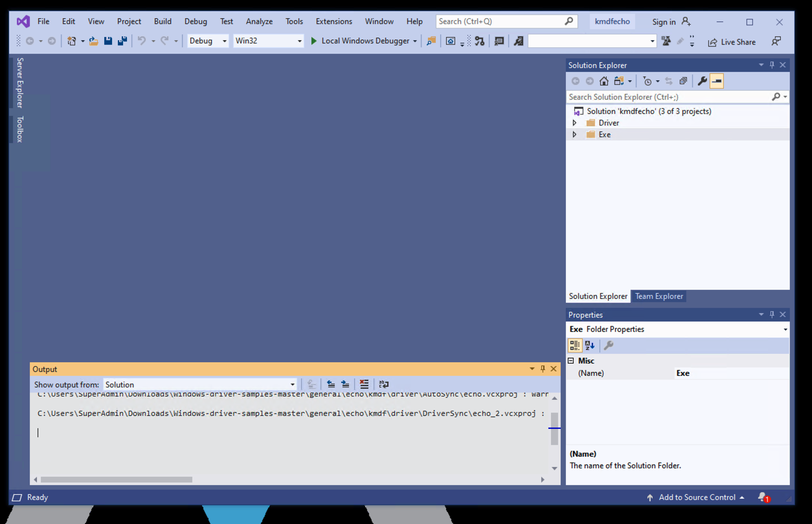Click the Find in Files icon
This screenshot has height=524, width=812.
click(x=431, y=41)
